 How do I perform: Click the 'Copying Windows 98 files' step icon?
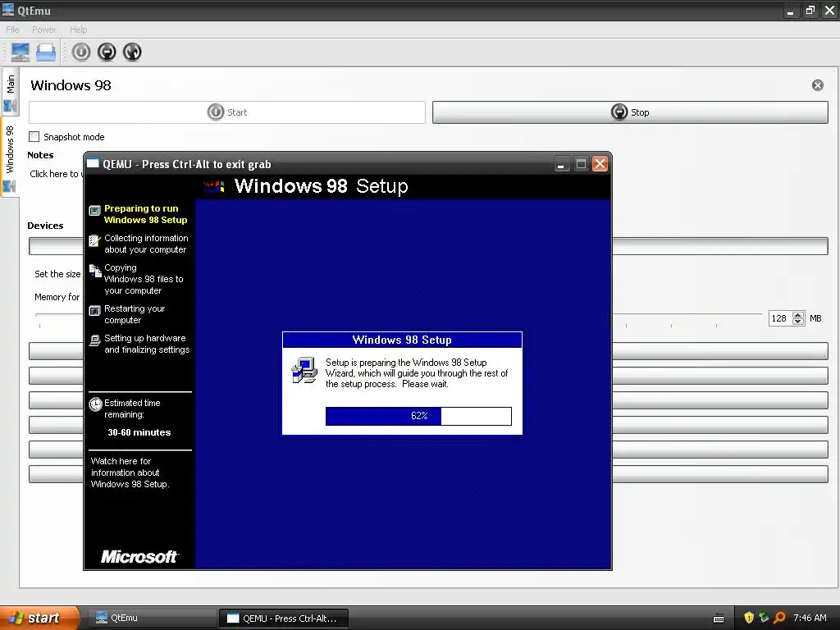[x=95, y=271]
